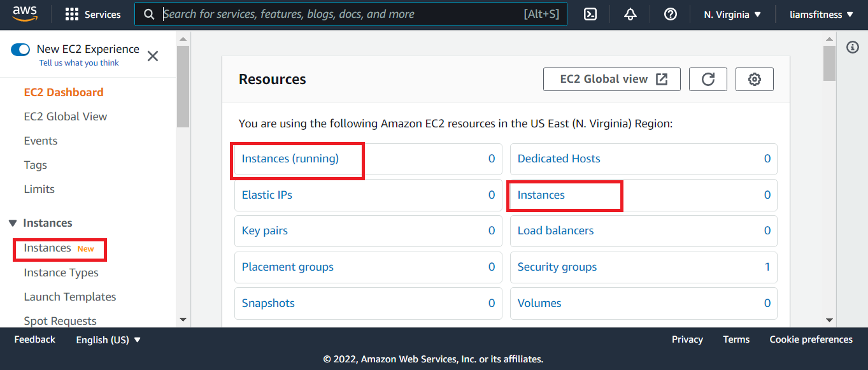868x370 pixels.
Task: Refresh the Resources panel
Action: tap(708, 79)
